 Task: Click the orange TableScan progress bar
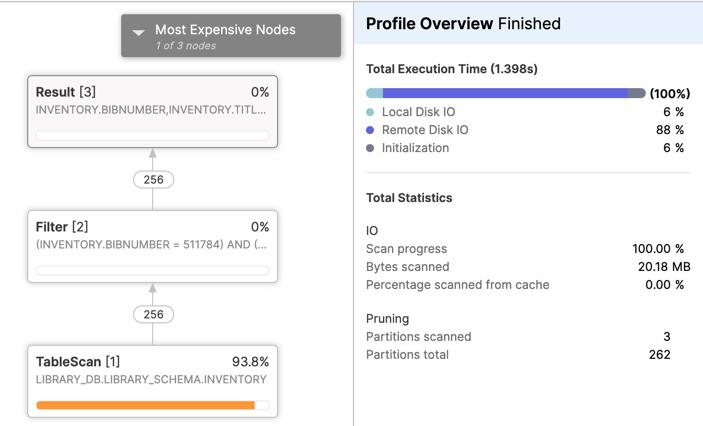tap(145, 405)
